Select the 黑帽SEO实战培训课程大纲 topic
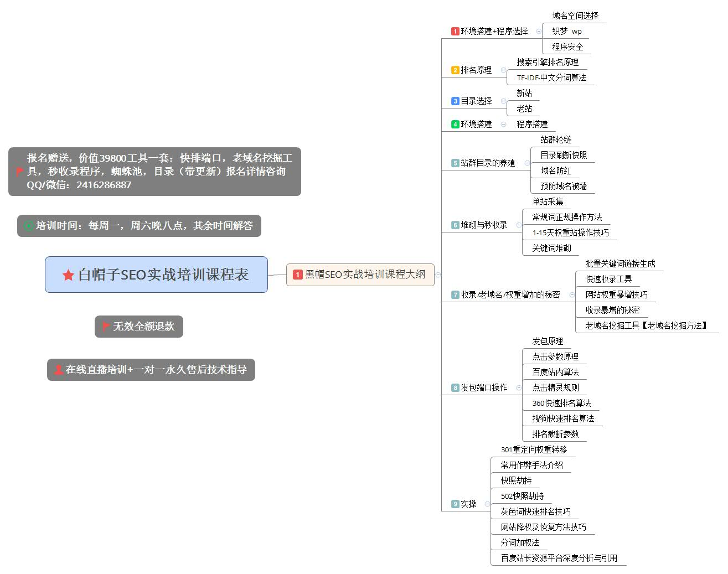The width and height of the screenshot is (728, 574). [x=360, y=275]
